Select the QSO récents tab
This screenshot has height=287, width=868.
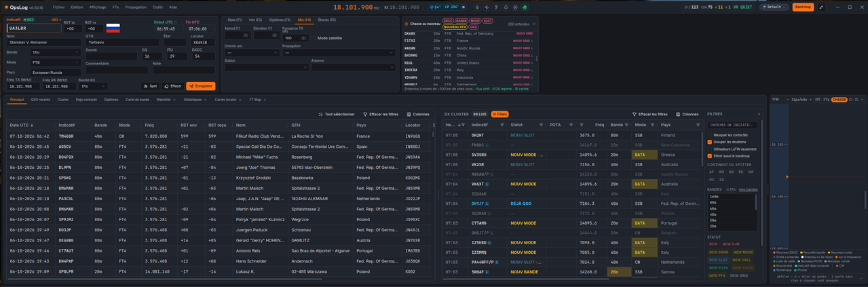[x=41, y=100]
